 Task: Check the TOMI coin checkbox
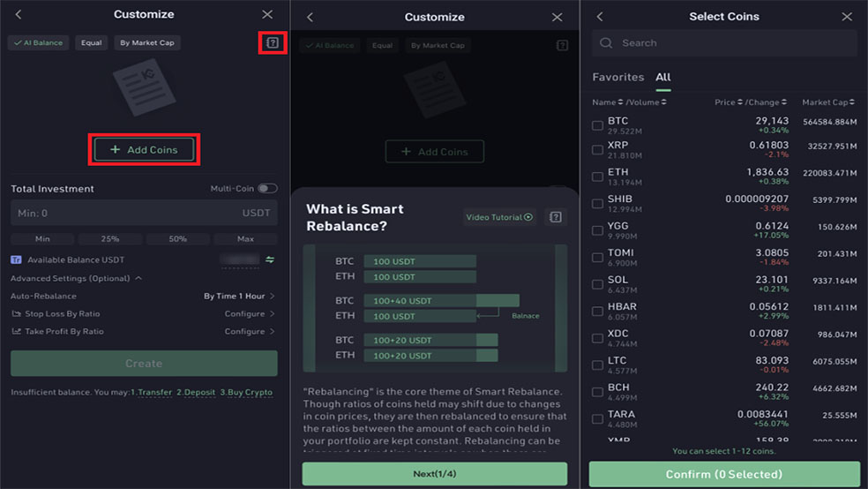click(x=597, y=258)
